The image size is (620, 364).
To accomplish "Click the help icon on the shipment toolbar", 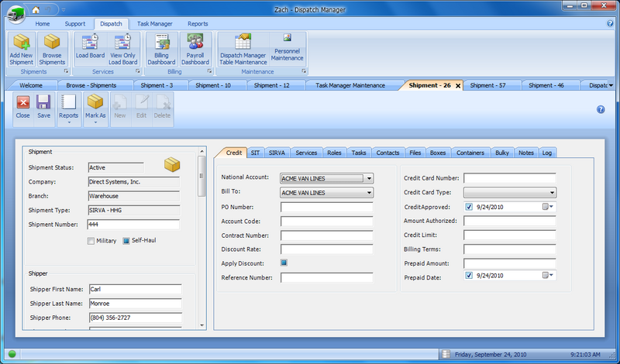I will pos(601,109).
